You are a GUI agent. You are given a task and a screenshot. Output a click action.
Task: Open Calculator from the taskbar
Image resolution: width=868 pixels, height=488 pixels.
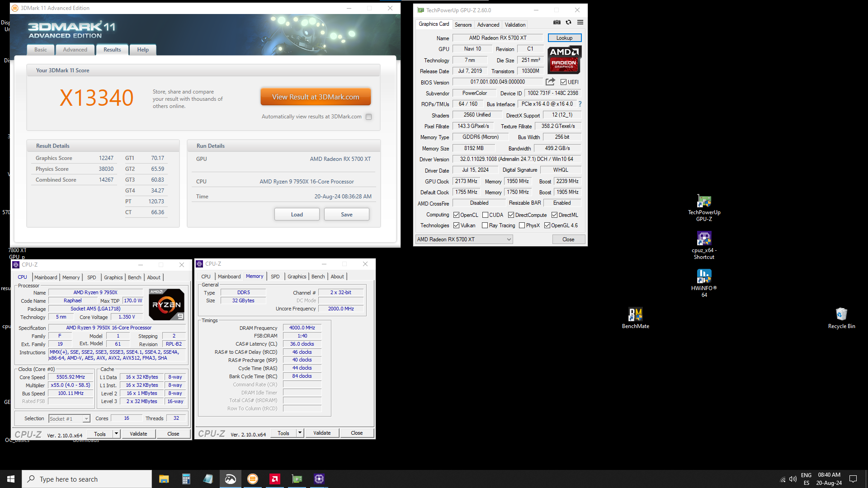(186, 479)
